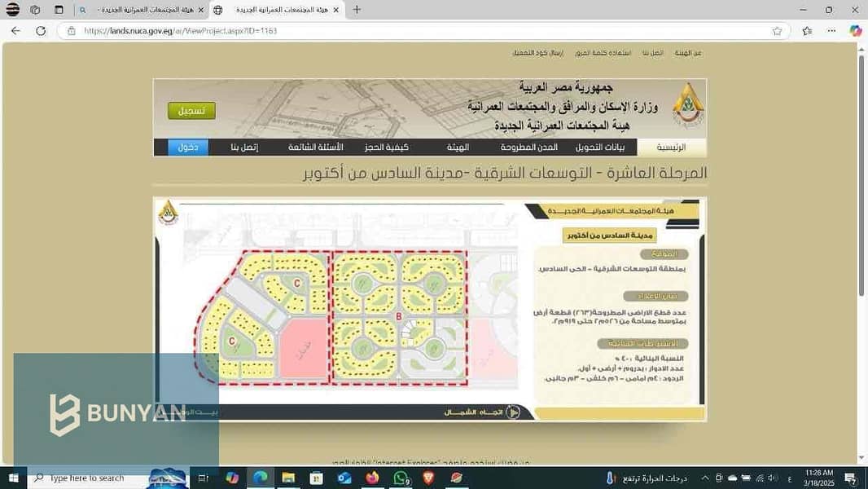Open Task View from the taskbar
This screenshot has width=868, height=489.
pyautogui.click(x=204, y=478)
